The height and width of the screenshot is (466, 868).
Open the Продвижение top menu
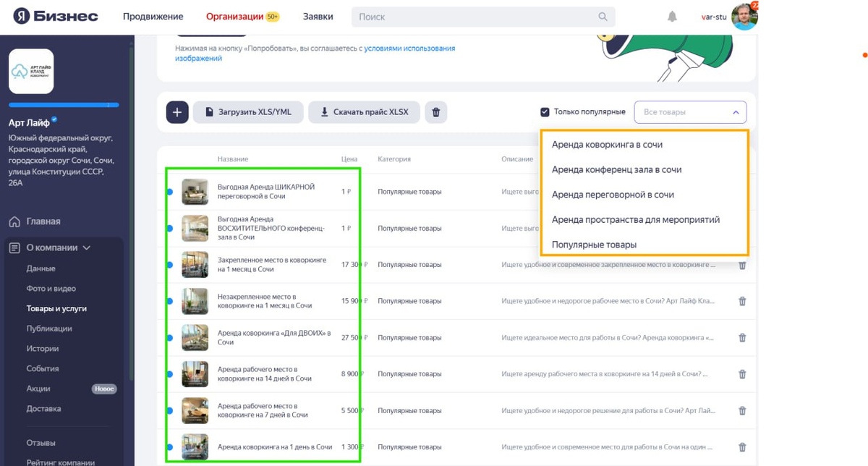pyautogui.click(x=153, y=17)
